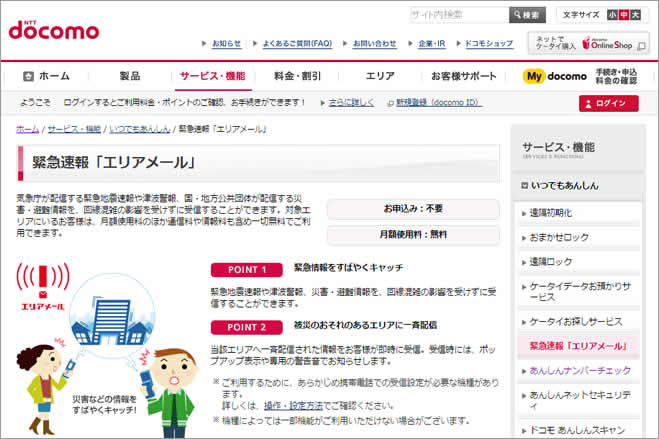The width and height of the screenshot is (659, 439).
Task: Open the サービス・機能 sidebar heading
Action: tap(558, 147)
